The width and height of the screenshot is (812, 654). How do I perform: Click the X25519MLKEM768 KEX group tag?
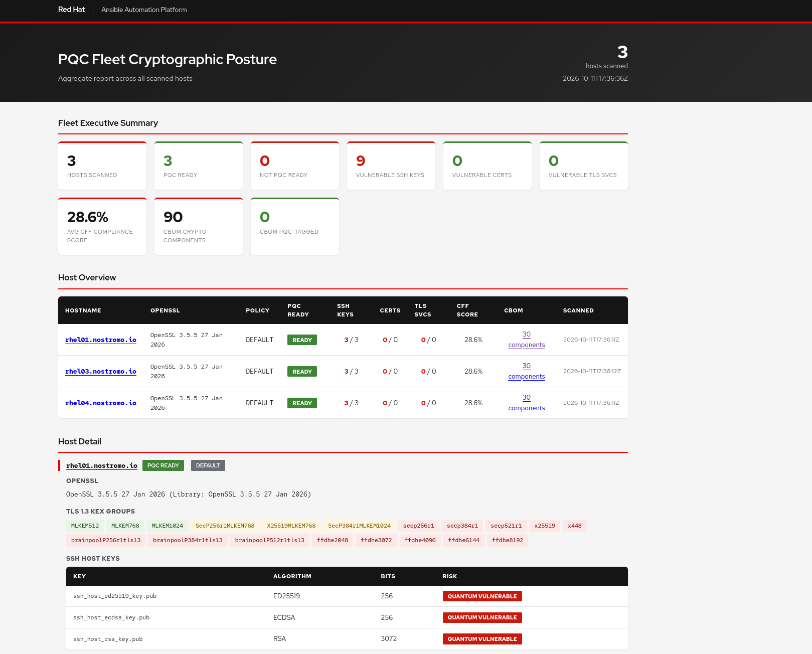click(x=291, y=526)
